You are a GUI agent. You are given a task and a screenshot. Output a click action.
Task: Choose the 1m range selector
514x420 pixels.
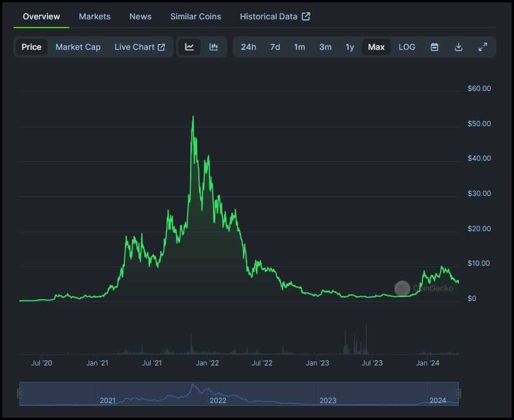(x=299, y=47)
